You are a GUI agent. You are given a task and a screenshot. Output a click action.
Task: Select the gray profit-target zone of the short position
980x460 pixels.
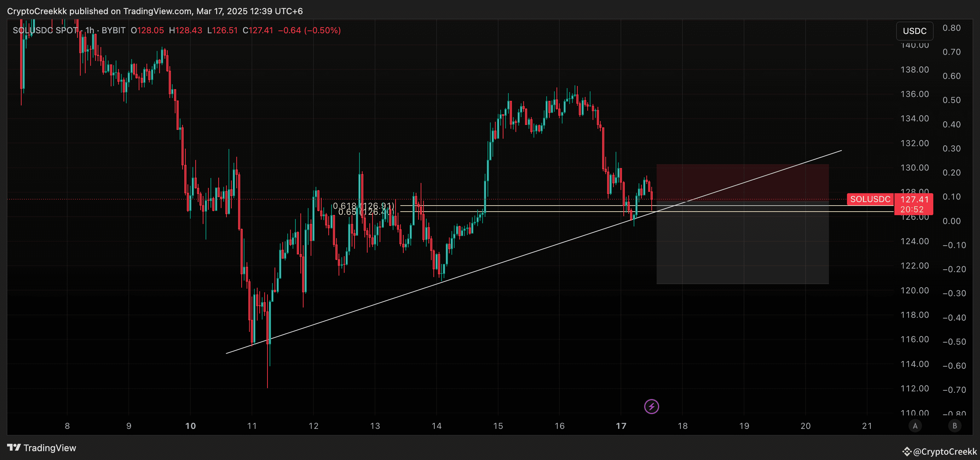point(743,242)
